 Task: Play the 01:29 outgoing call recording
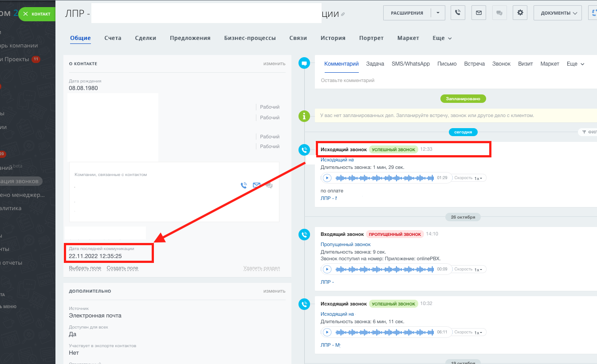[x=327, y=178]
